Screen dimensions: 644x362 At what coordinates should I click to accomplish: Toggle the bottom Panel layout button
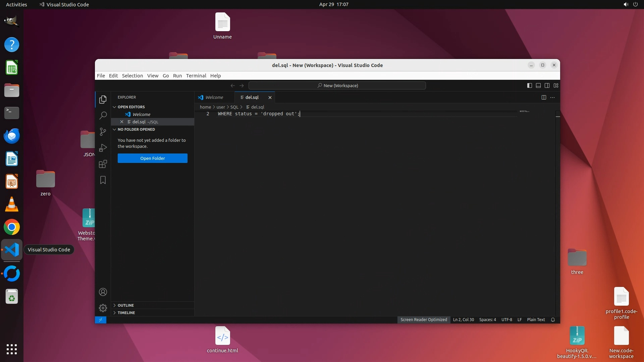[x=538, y=85]
